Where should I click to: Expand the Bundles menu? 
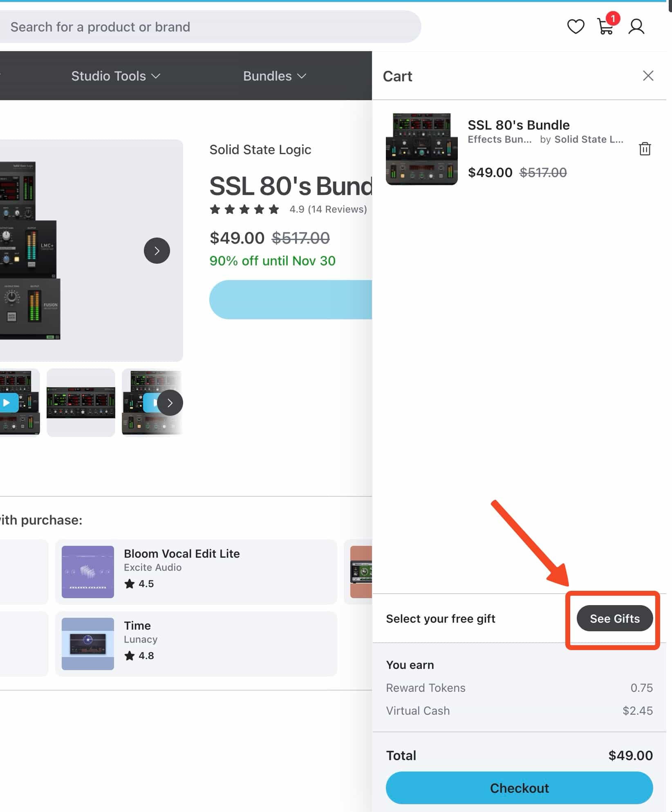click(274, 76)
